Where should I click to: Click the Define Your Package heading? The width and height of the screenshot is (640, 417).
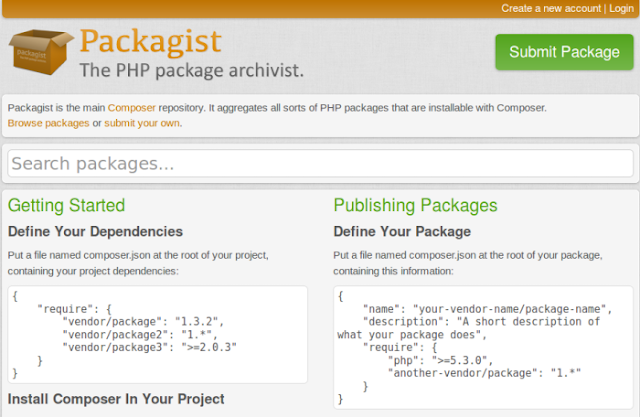coord(402,231)
